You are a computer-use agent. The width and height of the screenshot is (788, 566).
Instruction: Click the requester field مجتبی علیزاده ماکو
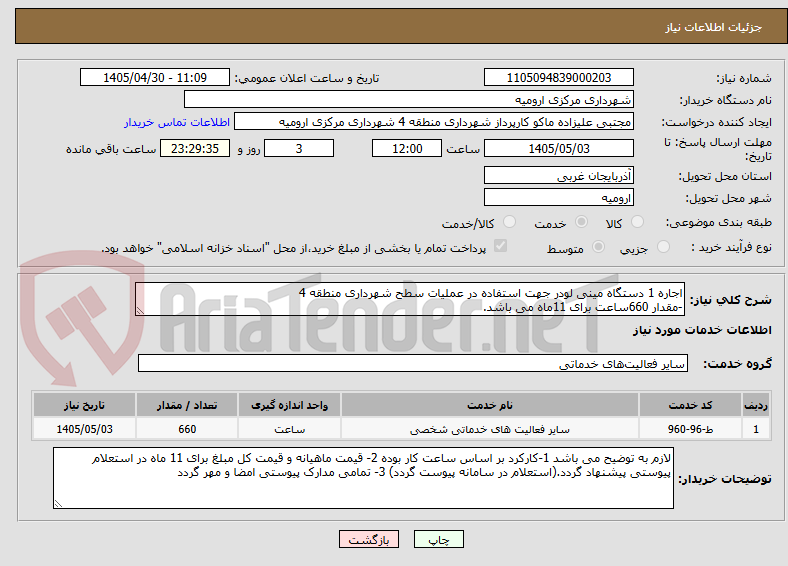tap(434, 122)
